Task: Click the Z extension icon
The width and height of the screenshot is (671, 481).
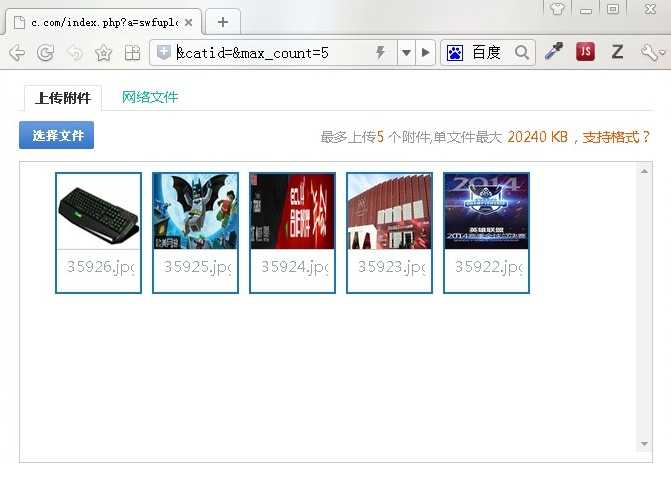Action: click(617, 52)
